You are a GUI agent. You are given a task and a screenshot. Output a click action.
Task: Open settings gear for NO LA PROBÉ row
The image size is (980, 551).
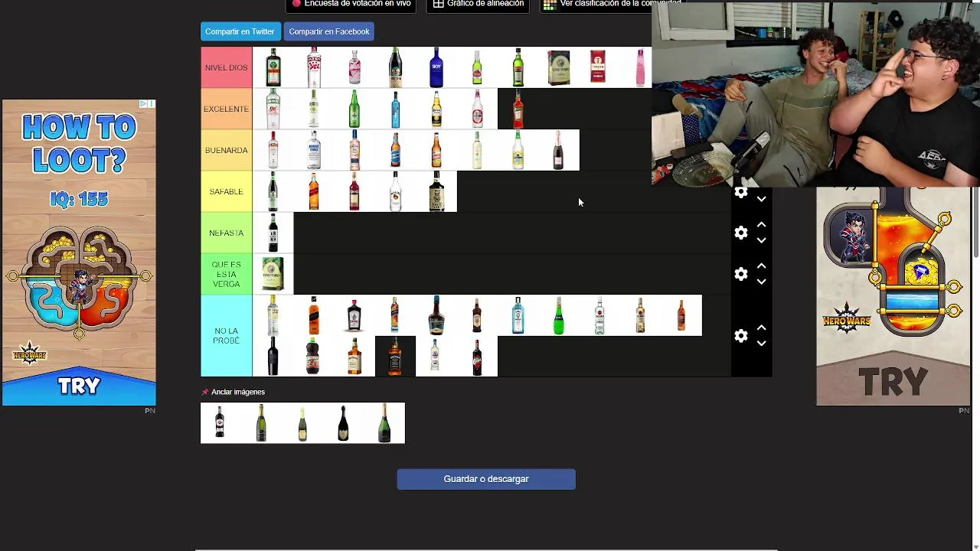tap(740, 336)
